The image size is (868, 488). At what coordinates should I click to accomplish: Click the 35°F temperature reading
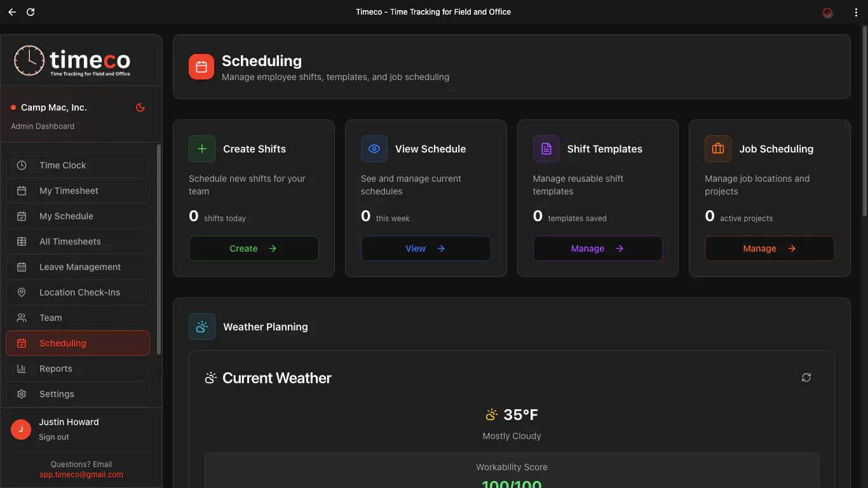[x=520, y=415]
